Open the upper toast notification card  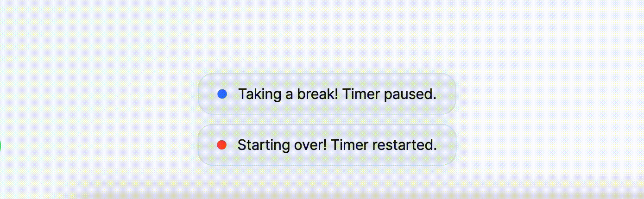click(x=327, y=94)
